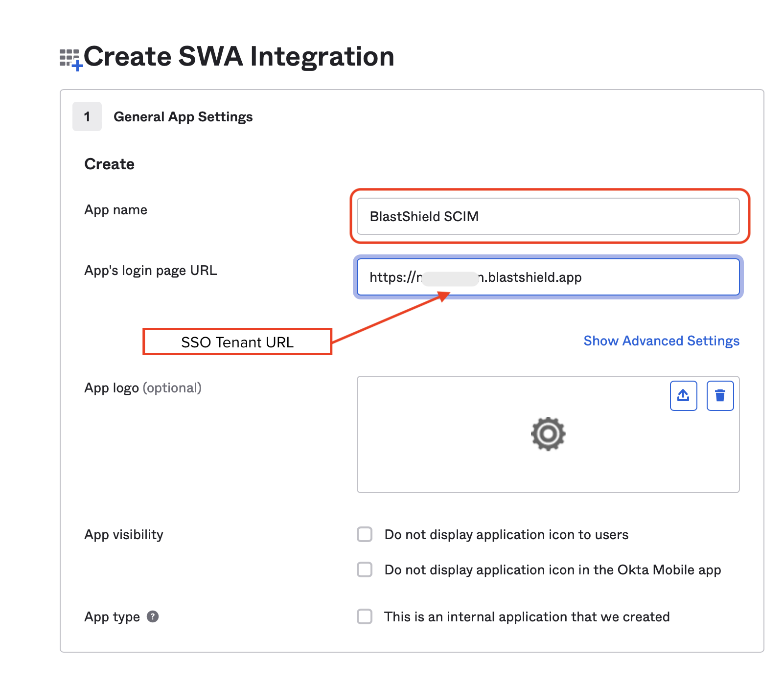The width and height of the screenshot is (784, 683).
Task: Click the "App's login page URL" label
Action: click(x=150, y=270)
